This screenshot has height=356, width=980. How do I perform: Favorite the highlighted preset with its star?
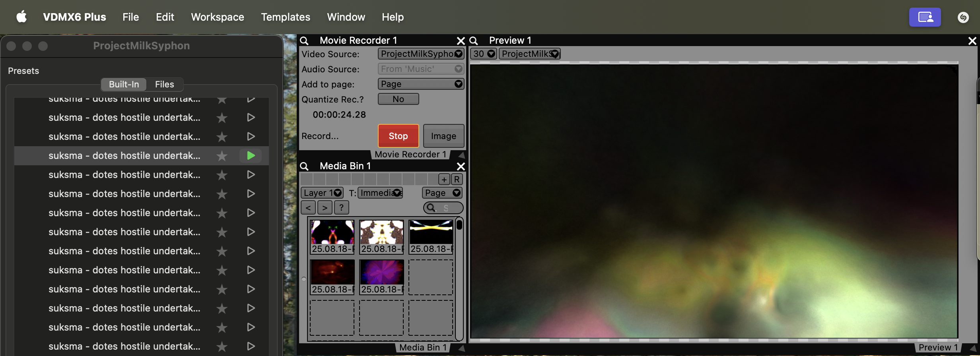tap(222, 156)
